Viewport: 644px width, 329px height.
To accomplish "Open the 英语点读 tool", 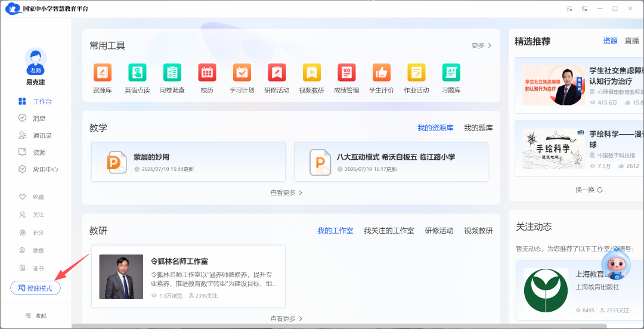I will [137, 72].
